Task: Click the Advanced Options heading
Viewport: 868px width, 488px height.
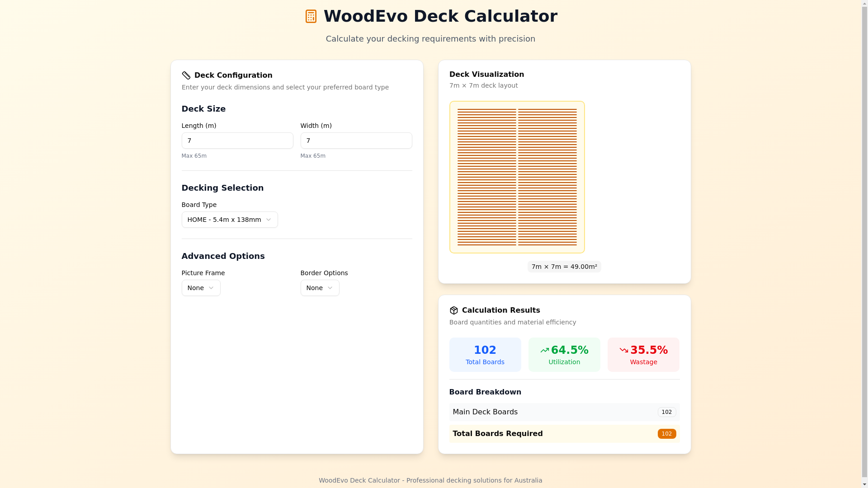Action: click(223, 256)
